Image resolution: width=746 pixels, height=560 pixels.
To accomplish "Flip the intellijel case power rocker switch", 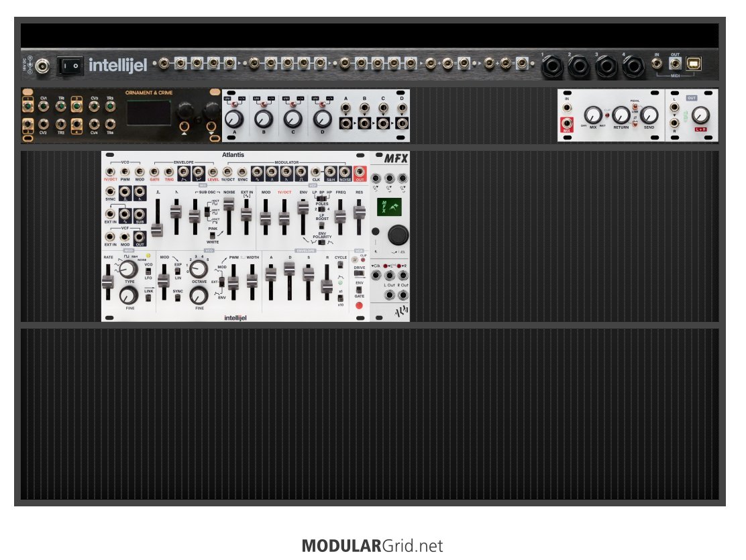I will (70, 65).
